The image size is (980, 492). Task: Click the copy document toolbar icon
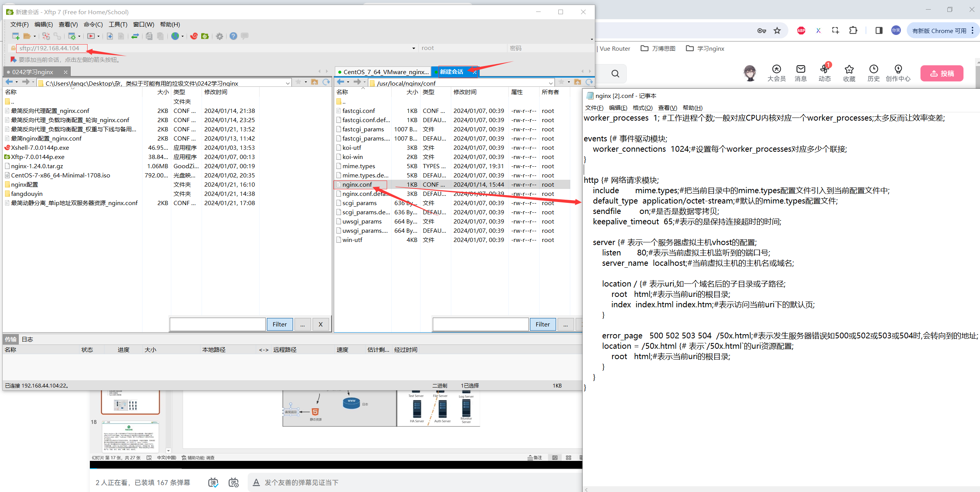[x=149, y=36]
